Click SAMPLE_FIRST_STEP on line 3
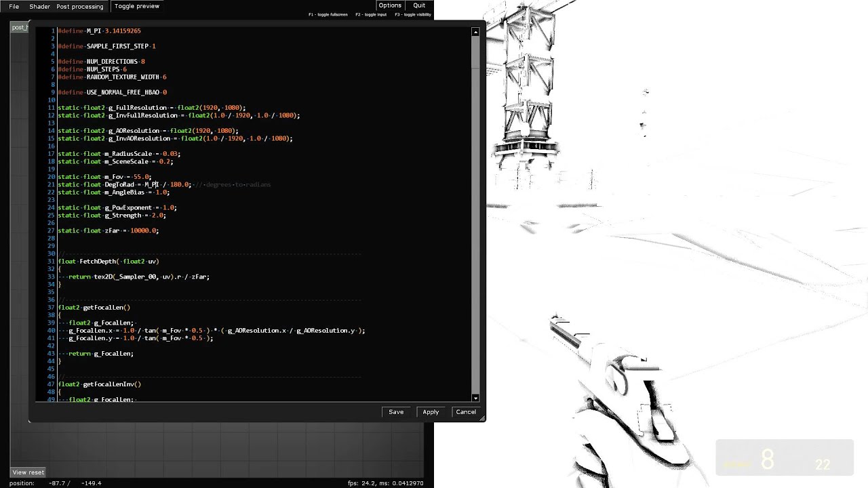This screenshot has width=868, height=488. click(x=117, y=46)
